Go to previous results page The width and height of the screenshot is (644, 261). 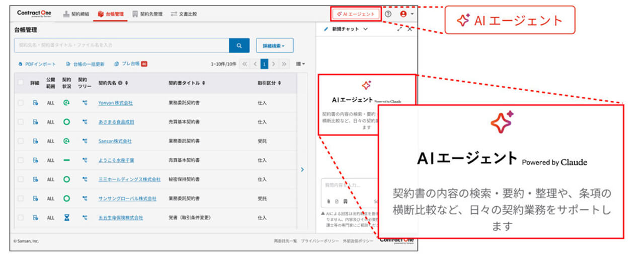[255, 64]
